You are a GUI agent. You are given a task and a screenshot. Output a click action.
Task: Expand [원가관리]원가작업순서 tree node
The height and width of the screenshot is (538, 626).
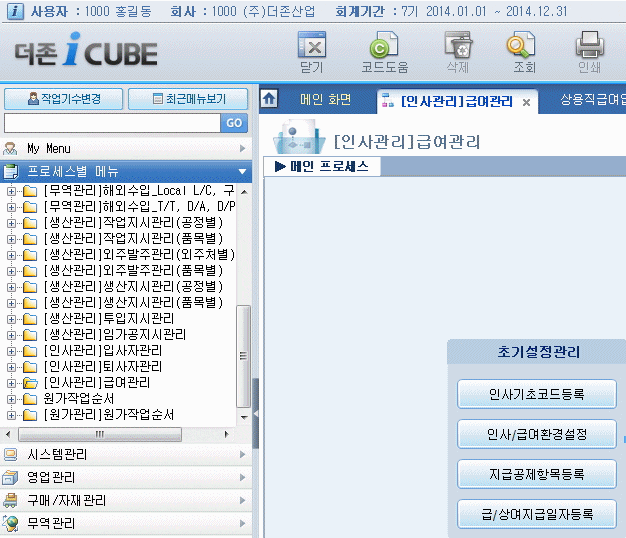(11, 415)
